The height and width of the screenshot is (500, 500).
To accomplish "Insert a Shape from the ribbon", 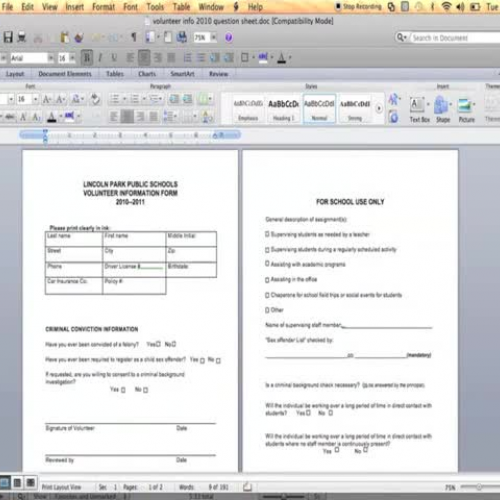I will coord(443,110).
